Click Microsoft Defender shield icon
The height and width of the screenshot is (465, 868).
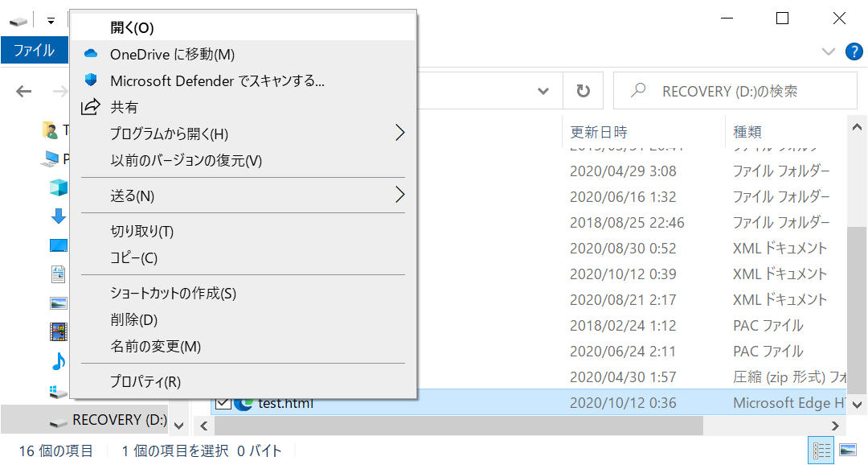click(91, 80)
